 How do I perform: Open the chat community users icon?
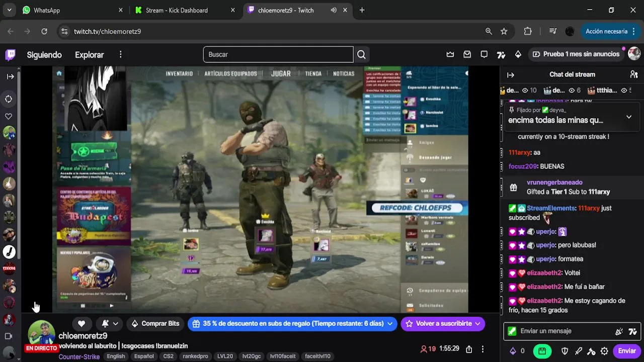pyautogui.click(x=634, y=74)
